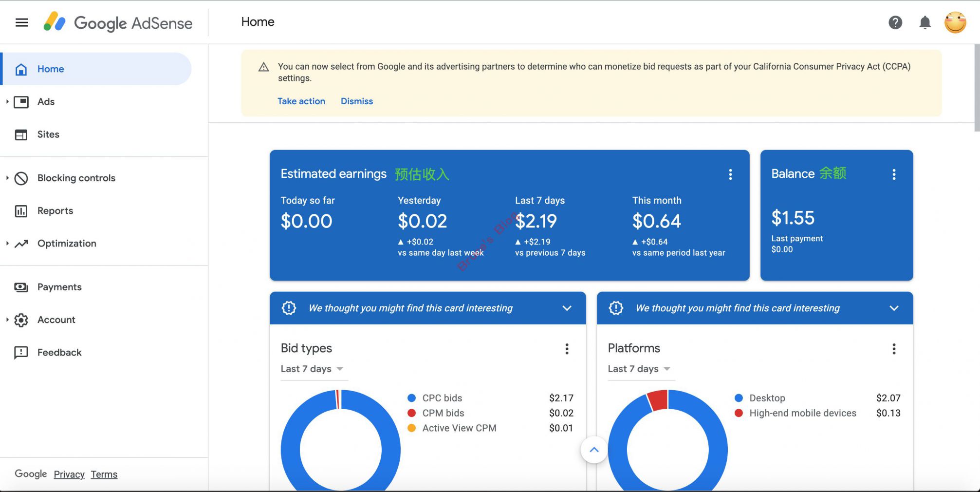Click the High-end mobile devices red dot

point(739,413)
